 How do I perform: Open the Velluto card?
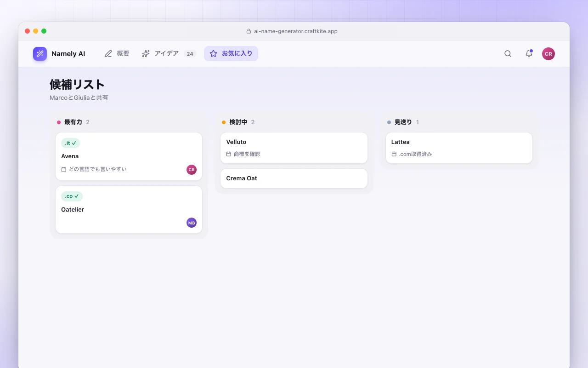294,148
